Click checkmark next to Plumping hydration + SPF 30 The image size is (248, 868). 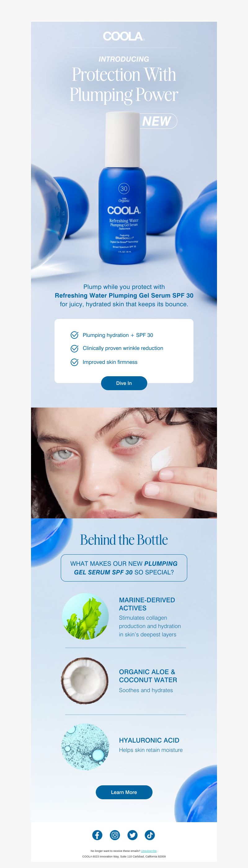[74, 335]
